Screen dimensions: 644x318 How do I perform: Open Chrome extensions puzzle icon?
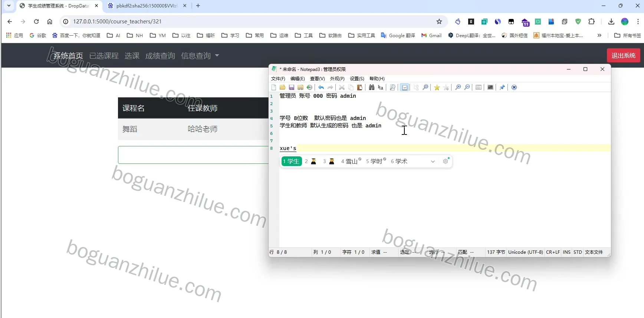coord(592,22)
